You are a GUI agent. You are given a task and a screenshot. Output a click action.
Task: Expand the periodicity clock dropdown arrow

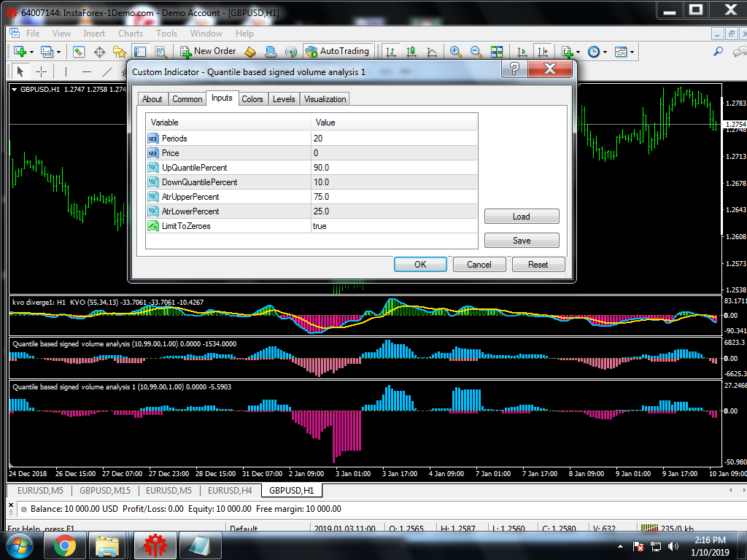pyautogui.click(x=605, y=52)
